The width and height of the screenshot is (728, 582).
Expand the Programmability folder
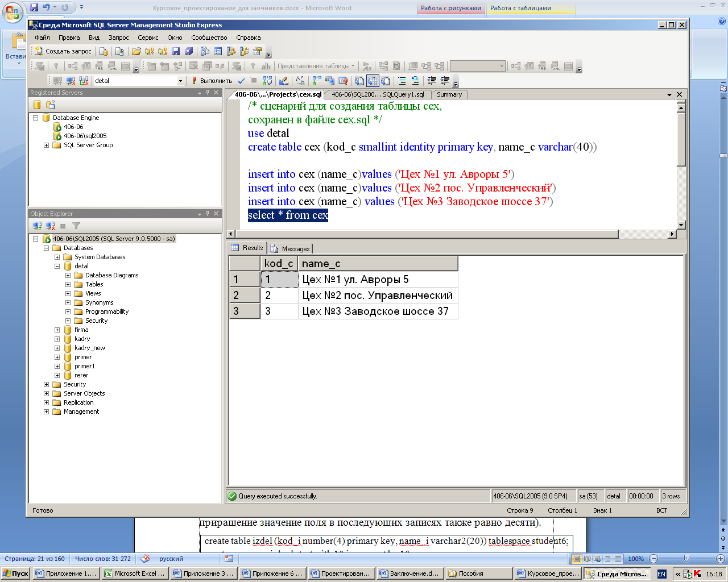(68, 311)
